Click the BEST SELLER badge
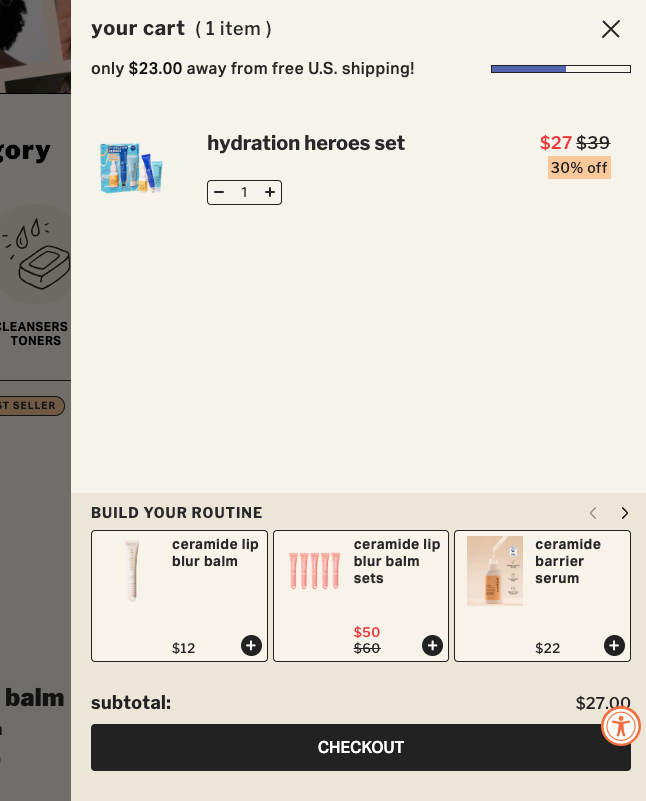646x801 pixels. (30, 405)
